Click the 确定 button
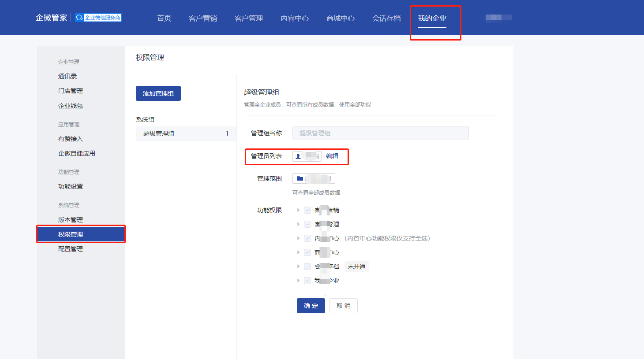Image resolution: width=644 pixels, height=359 pixels. [311, 306]
